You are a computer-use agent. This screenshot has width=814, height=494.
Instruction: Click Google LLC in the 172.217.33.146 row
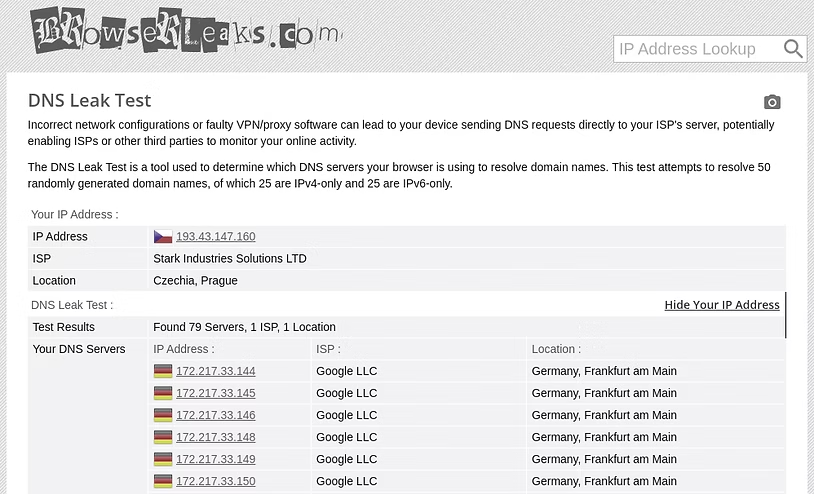347,415
